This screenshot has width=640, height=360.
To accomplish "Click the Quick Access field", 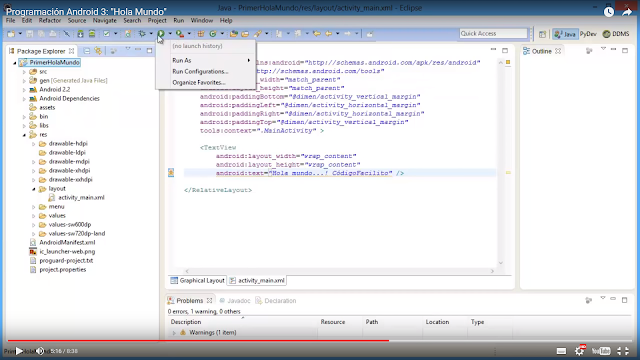I will tap(493, 33).
